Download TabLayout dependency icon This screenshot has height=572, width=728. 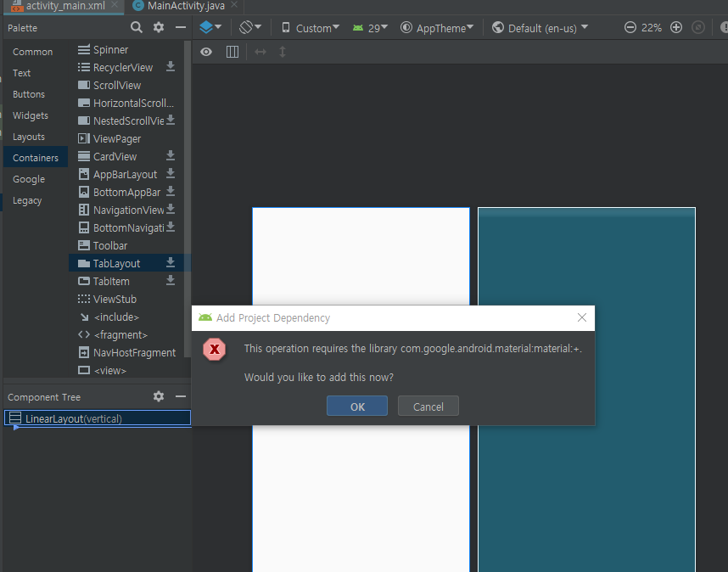point(171,263)
